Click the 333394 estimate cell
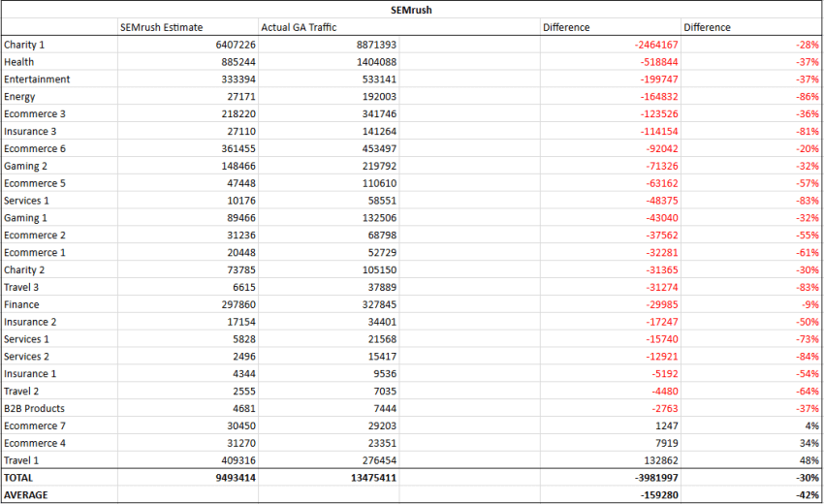This screenshot has width=824, height=504. [x=188, y=79]
